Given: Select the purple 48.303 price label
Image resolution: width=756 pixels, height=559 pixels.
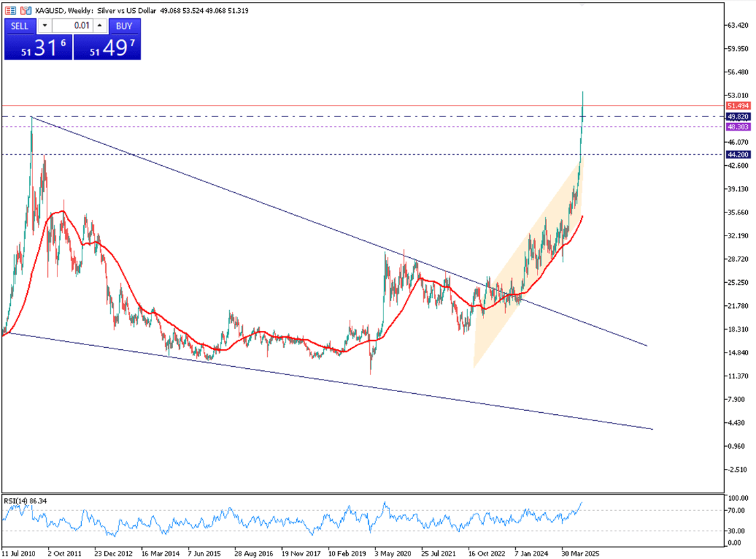Looking at the screenshot, I should [736, 127].
